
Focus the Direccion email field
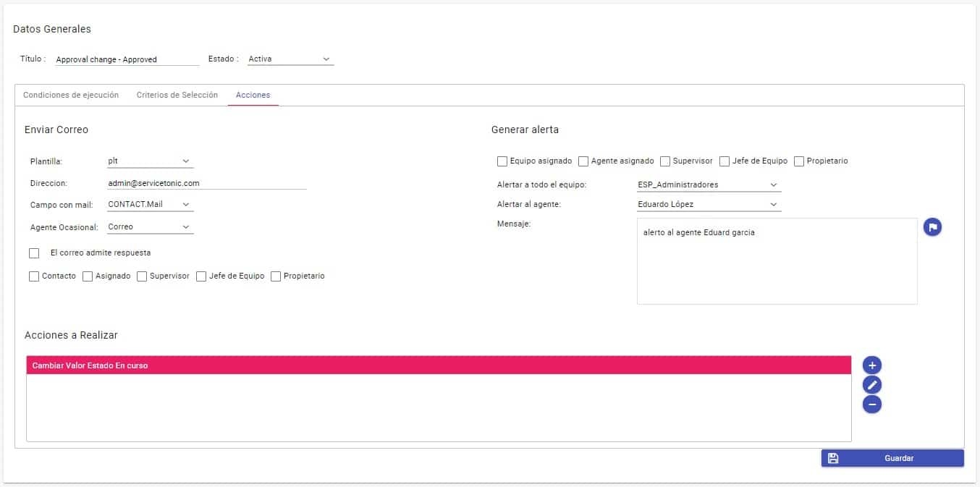[206, 184]
